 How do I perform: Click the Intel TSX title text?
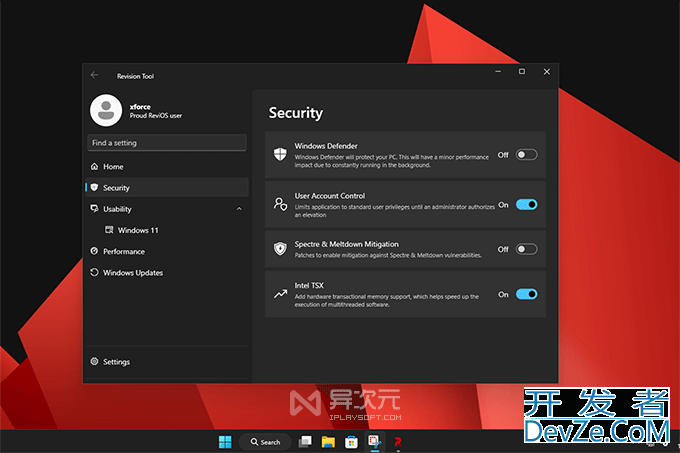coord(309,286)
